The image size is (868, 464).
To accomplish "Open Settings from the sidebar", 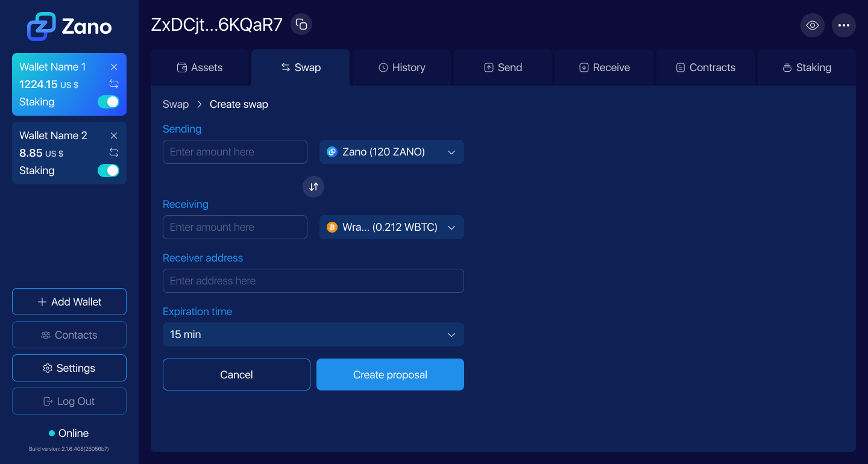I will click(x=69, y=368).
